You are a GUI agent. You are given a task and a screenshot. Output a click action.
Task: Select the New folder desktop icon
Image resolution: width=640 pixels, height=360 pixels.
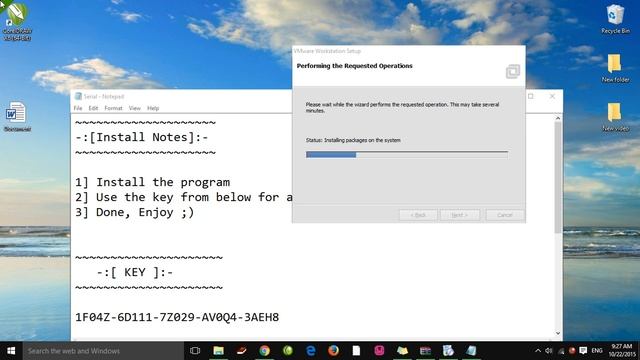tap(615, 68)
